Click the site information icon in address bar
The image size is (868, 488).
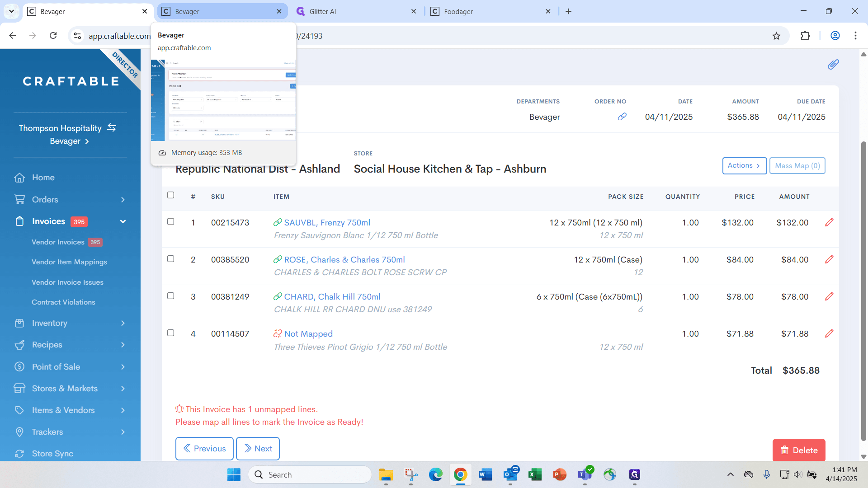(x=78, y=36)
